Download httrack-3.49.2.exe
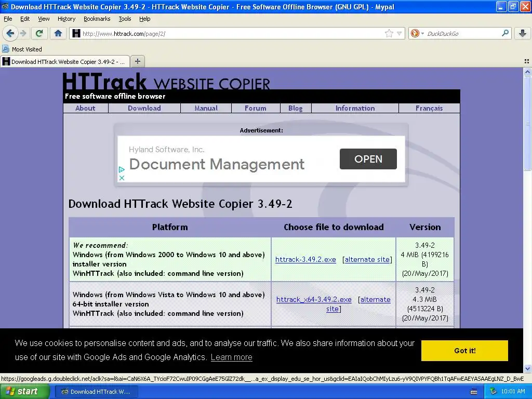Image resolution: width=532 pixels, height=399 pixels. [x=305, y=260]
